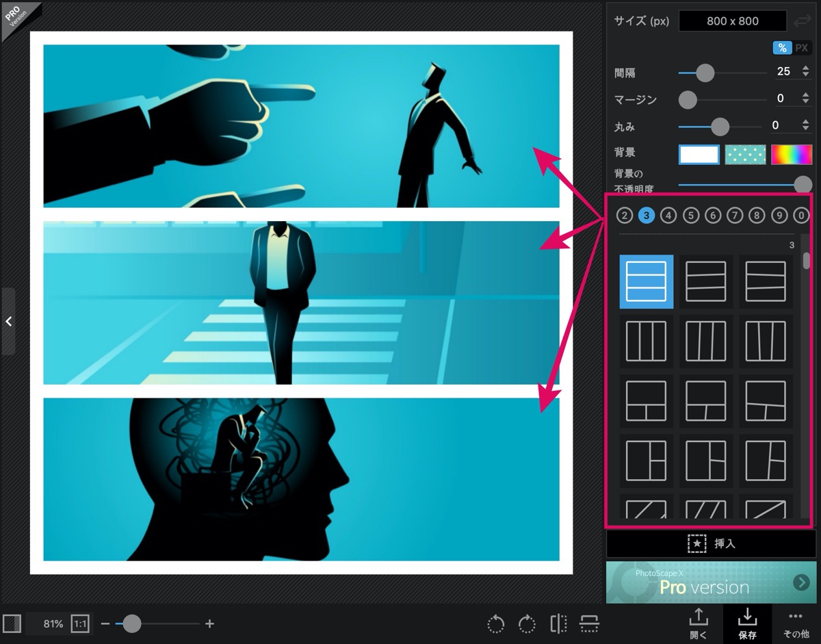The width and height of the screenshot is (821, 644).
Task: Pick the polka-dot pattern background swatch
Action: 745,155
